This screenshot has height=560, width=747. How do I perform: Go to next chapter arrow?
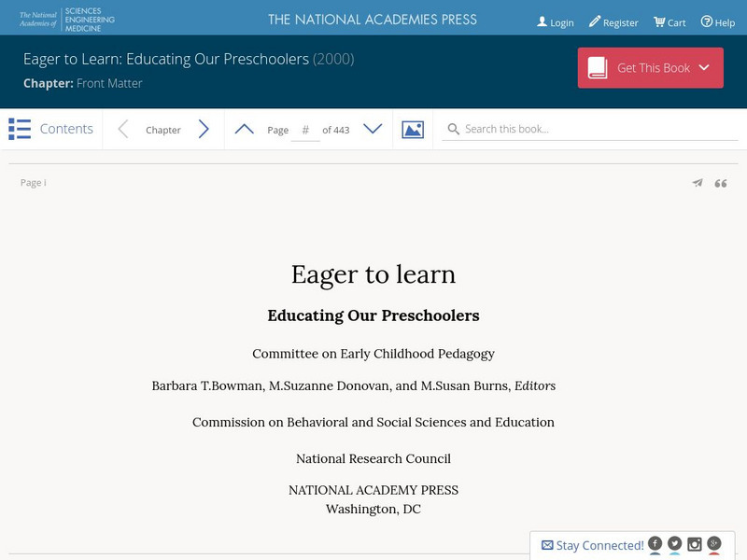(x=204, y=130)
